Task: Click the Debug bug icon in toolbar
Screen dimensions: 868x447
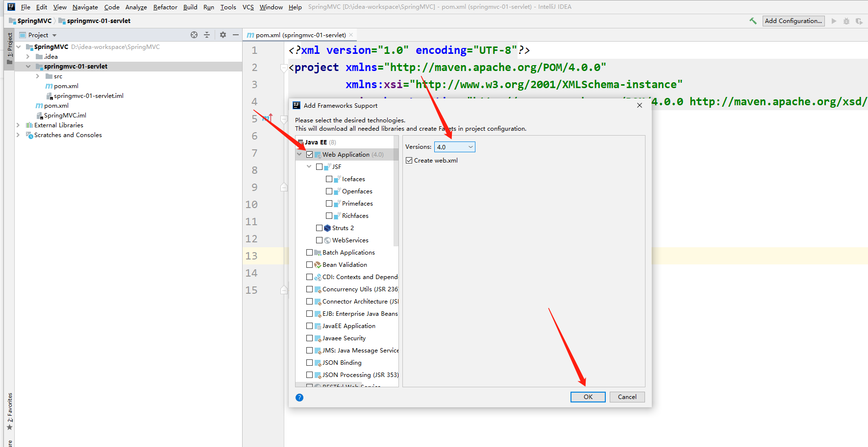Action: (846, 21)
